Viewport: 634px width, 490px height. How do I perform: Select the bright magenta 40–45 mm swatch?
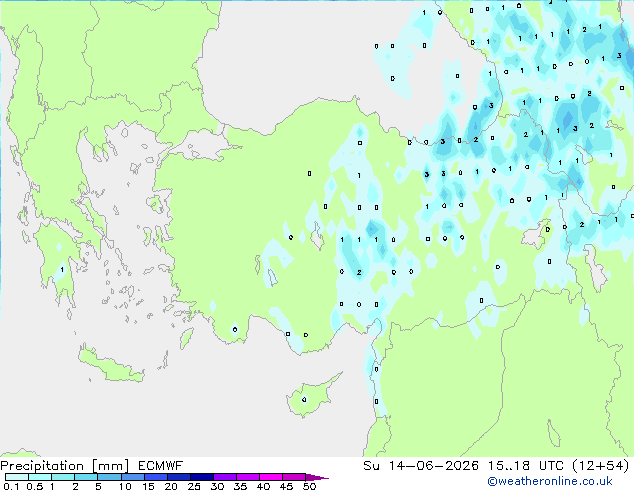coord(271,477)
